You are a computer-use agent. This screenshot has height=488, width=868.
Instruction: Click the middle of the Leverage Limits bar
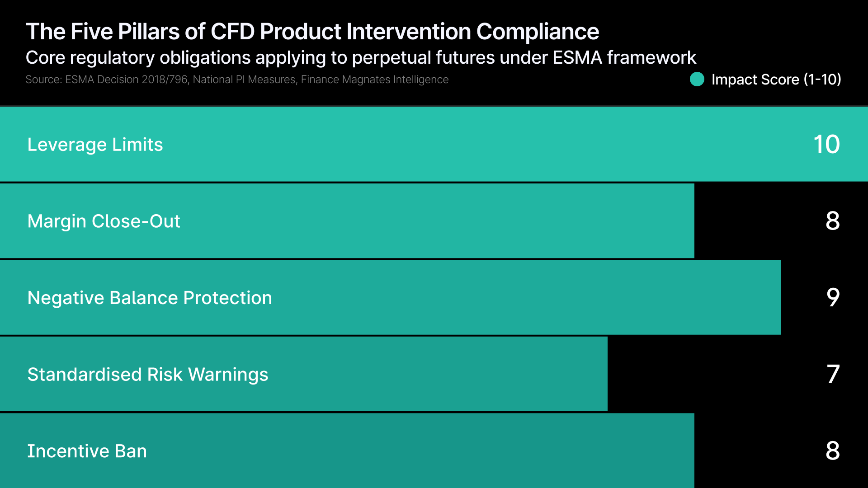click(434, 145)
